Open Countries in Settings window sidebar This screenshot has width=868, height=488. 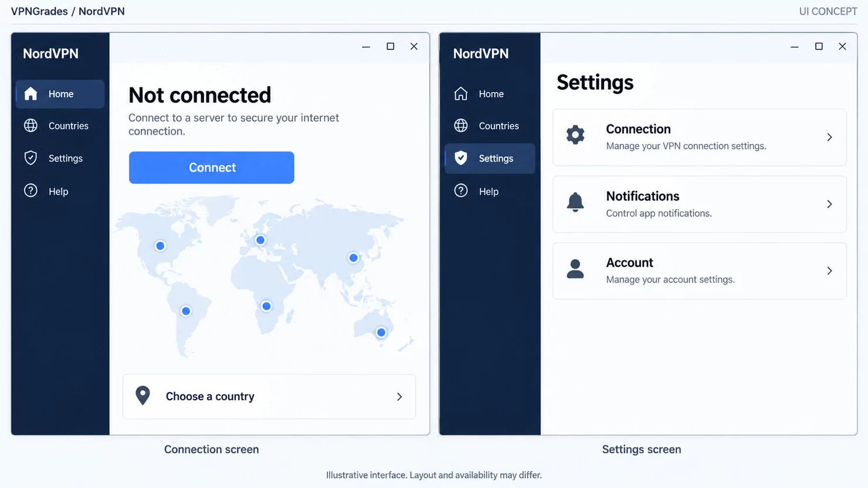pos(490,126)
